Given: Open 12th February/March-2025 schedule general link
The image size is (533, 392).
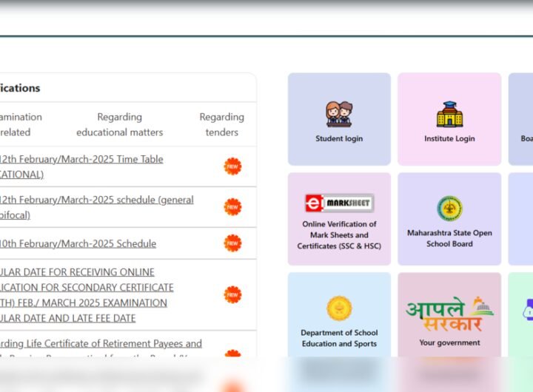Looking at the screenshot, I should pyautogui.click(x=96, y=200).
